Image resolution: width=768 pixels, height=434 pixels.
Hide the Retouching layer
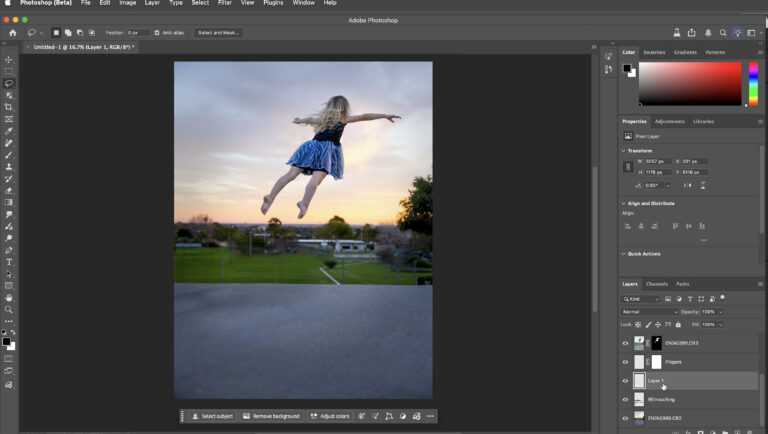click(625, 399)
